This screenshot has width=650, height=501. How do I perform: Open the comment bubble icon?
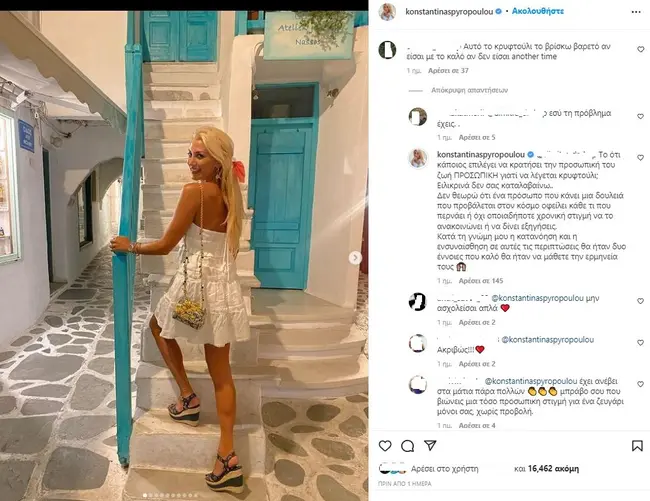pyautogui.click(x=407, y=446)
